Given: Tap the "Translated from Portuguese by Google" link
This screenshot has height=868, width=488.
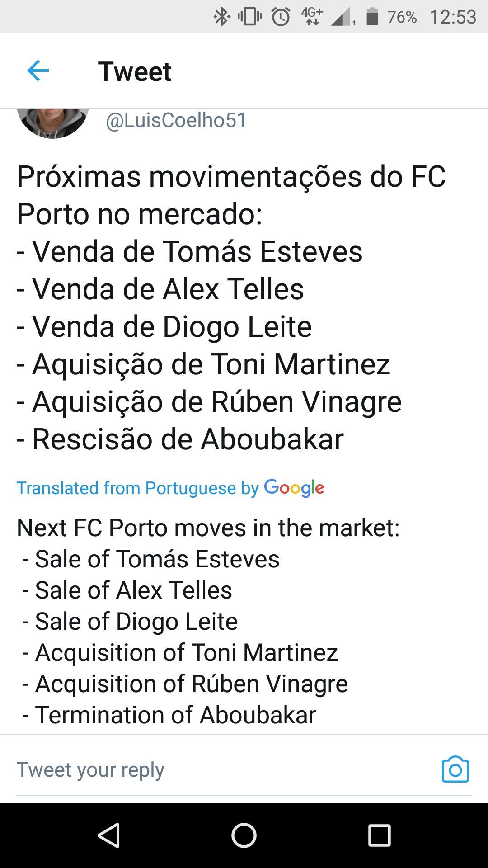Looking at the screenshot, I should click(170, 488).
